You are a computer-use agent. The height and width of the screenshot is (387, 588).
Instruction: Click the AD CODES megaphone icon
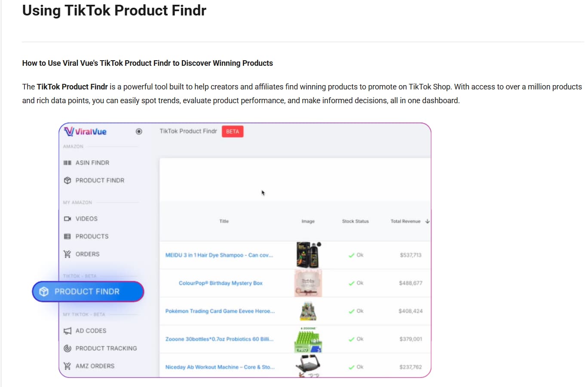67,331
